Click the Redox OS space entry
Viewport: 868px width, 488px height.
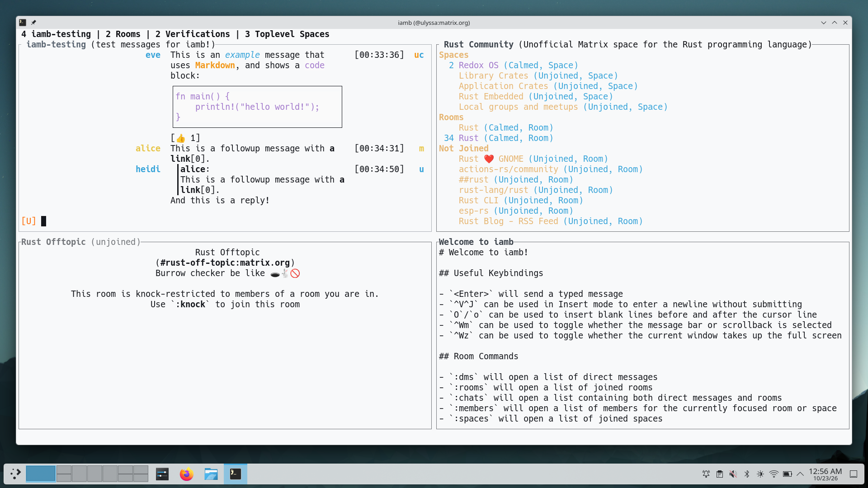pos(513,65)
